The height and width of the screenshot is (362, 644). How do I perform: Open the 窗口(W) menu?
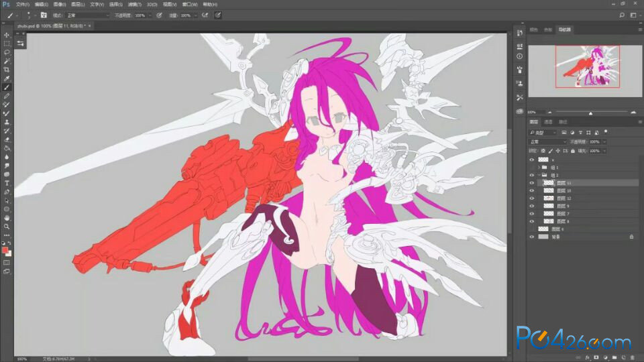tap(190, 5)
